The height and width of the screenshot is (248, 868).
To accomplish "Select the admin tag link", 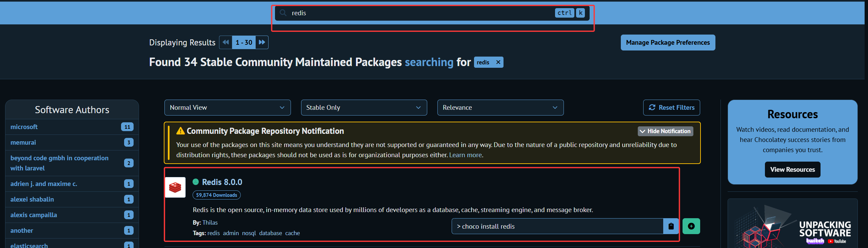I will (231, 233).
